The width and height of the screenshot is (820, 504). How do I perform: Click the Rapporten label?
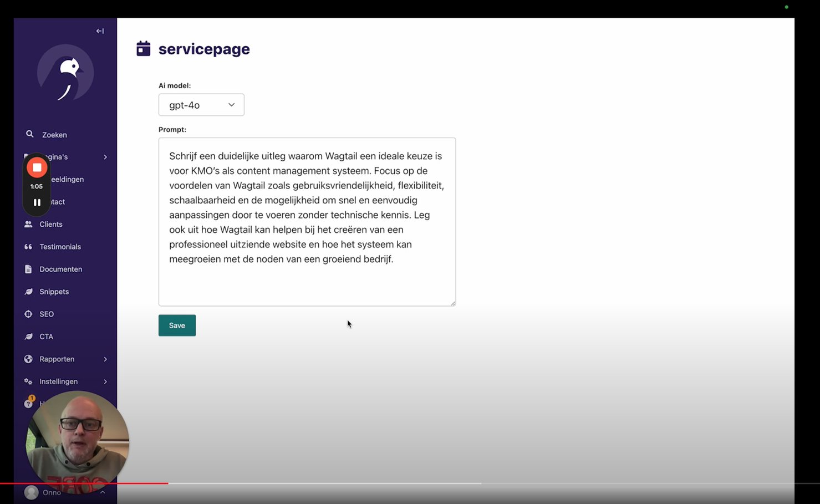pos(57,359)
